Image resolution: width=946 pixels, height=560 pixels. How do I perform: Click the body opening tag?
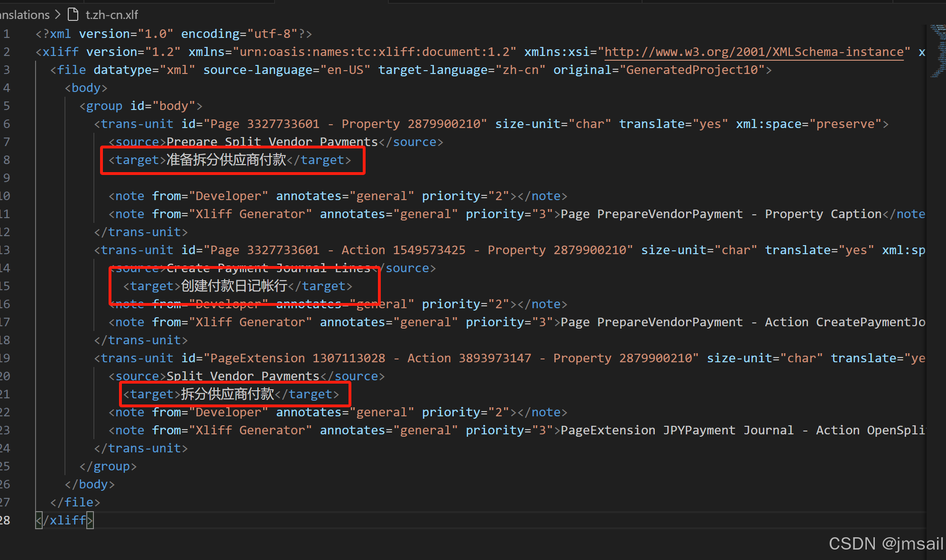coord(86,88)
